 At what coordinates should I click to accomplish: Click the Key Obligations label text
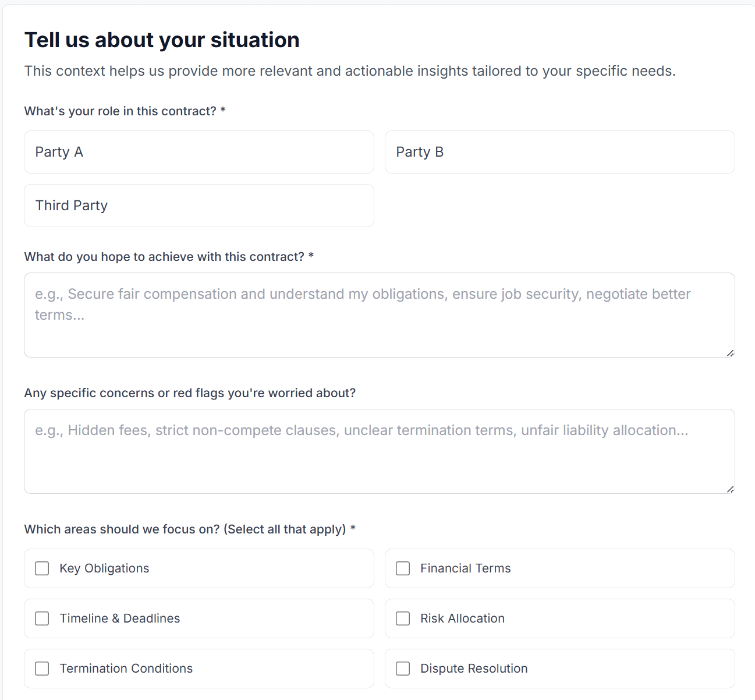point(104,568)
